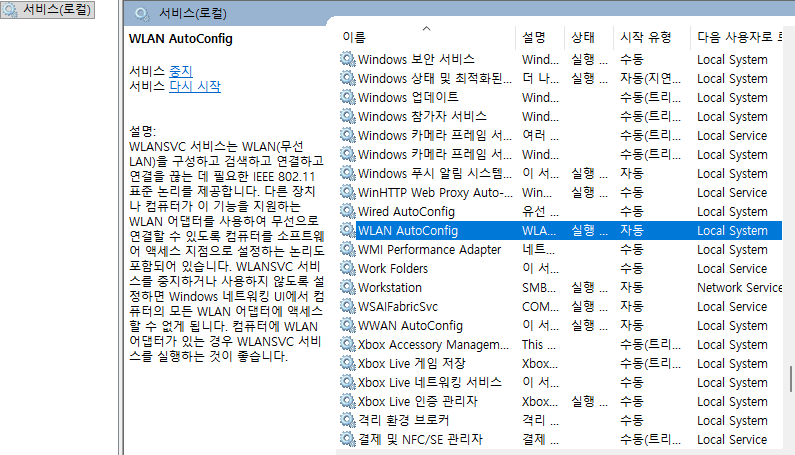Image resolution: width=795 pixels, height=455 pixels.
Task: Click the gear icon for Xbox Live 게임 저장
Action: click(348, 364)
